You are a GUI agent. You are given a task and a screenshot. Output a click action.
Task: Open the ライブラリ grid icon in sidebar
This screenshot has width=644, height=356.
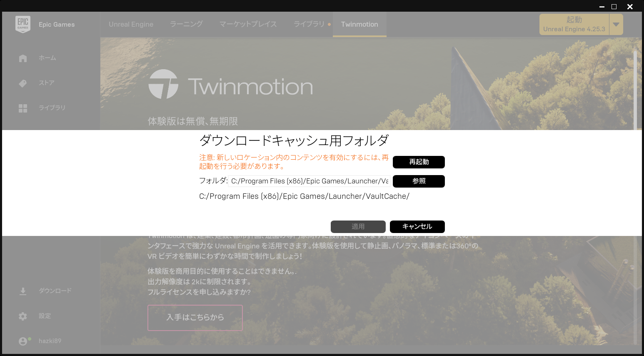click(x=23, y=108)
